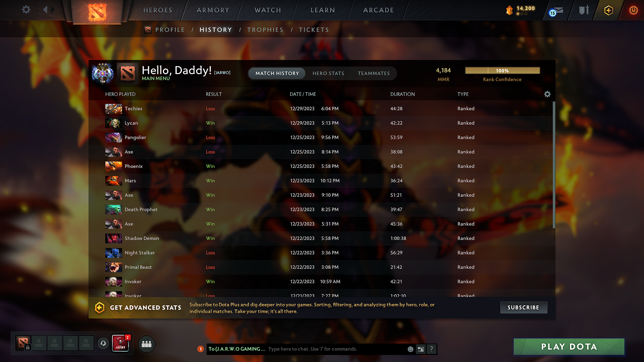
Task: Open the party finder group icon
Action: pos(147,344)
